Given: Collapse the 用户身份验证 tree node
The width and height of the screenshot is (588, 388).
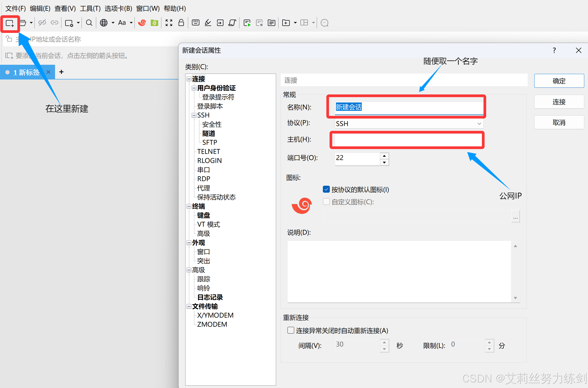Looking at the screenshot, I should coord(194,88).
